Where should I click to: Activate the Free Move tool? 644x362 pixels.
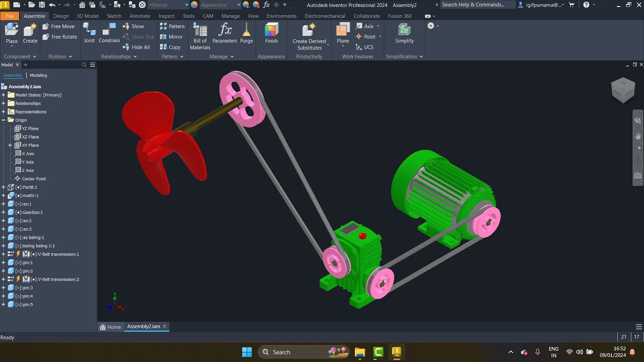[x=58, y=26]
